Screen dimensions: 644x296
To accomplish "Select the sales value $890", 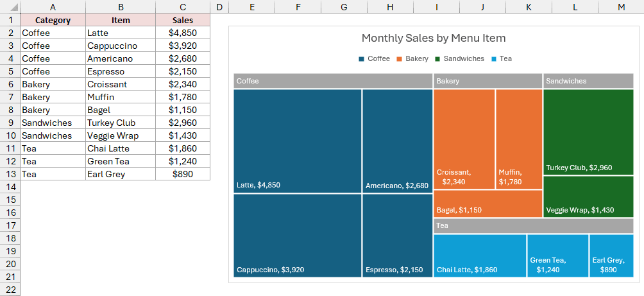I will [183, 174].
